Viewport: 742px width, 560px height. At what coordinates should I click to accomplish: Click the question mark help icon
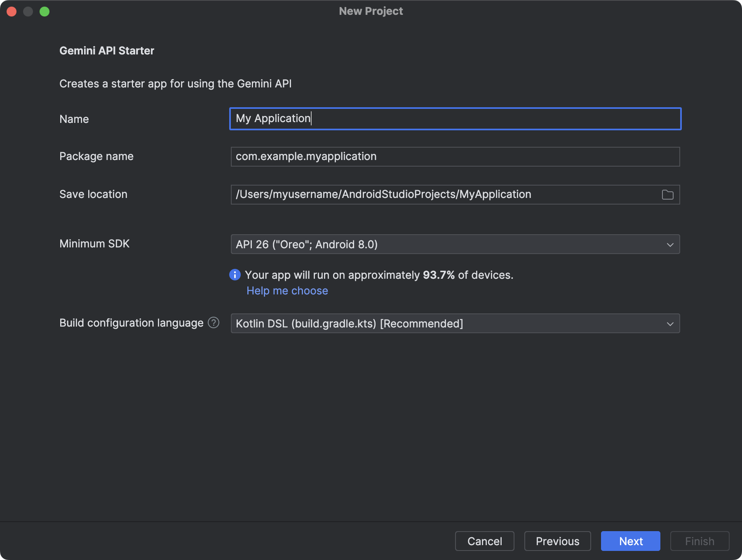click(214, 322)
